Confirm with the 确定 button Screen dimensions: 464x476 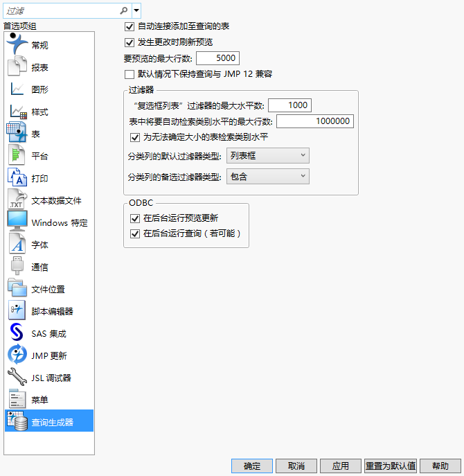click(x=252, y=466)
